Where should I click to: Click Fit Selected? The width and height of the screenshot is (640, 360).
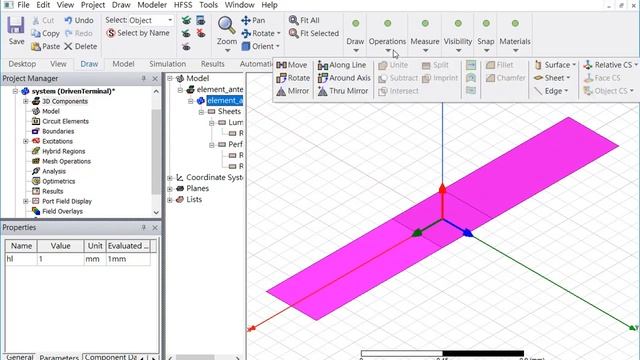pyautogui.click(x=313, y=33)
